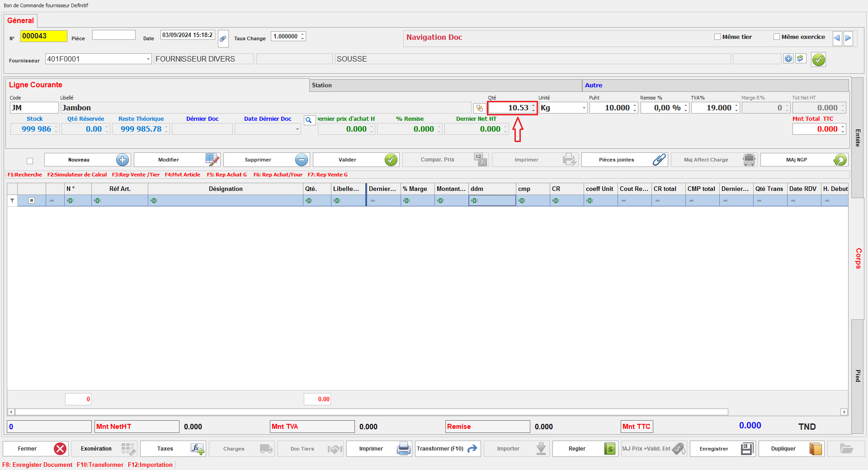Expand the Fournisseur 401F0001 dropdown
The image size is (868, 470).
148,59
